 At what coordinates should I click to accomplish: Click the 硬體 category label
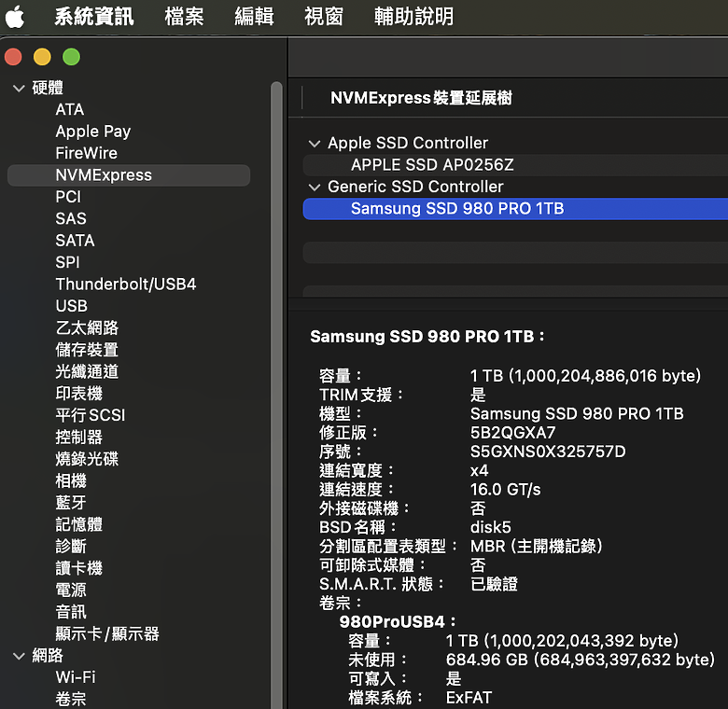(48, 88)
